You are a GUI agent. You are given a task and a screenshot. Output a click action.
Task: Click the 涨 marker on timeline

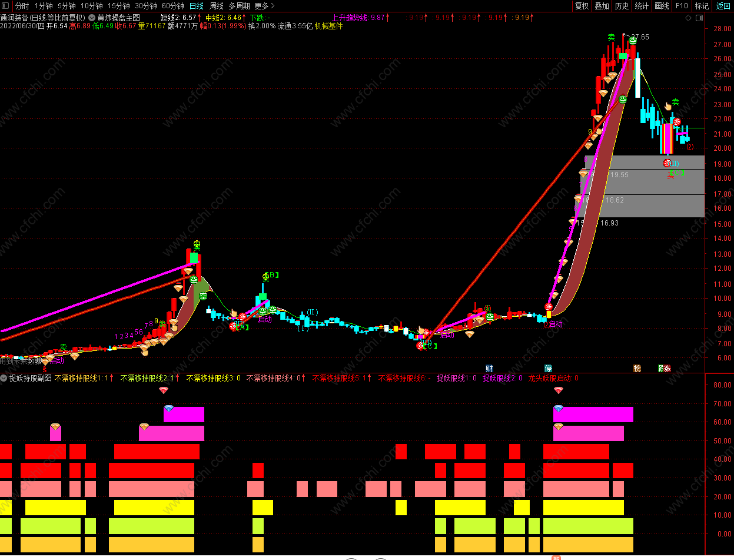click(667, 368)
